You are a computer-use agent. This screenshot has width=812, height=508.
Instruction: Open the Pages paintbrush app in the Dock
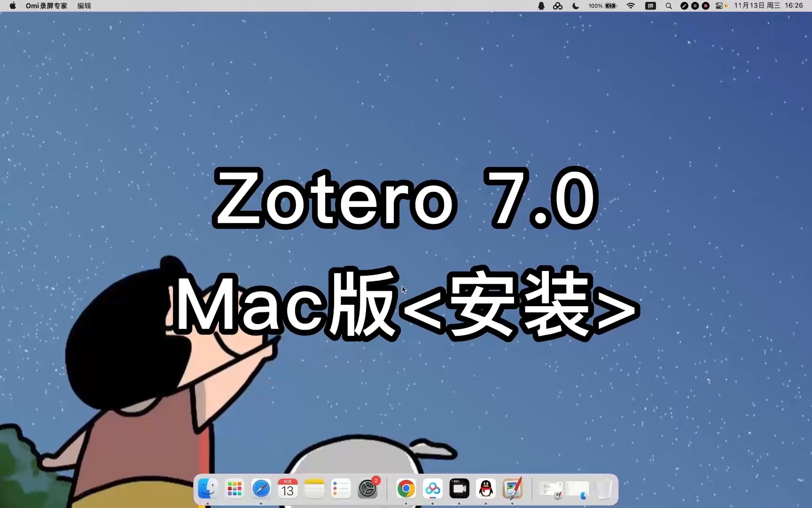pyautogui.click(x=513, y=489)
